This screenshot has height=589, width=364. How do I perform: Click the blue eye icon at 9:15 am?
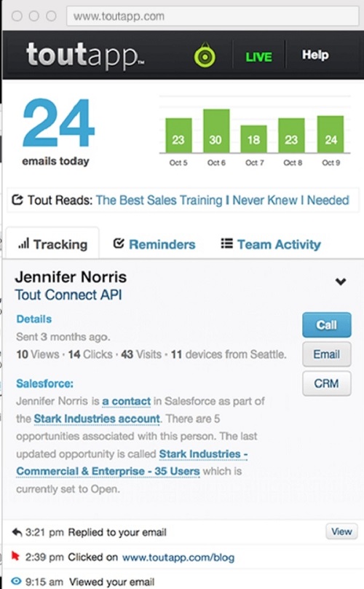[16, 581]
